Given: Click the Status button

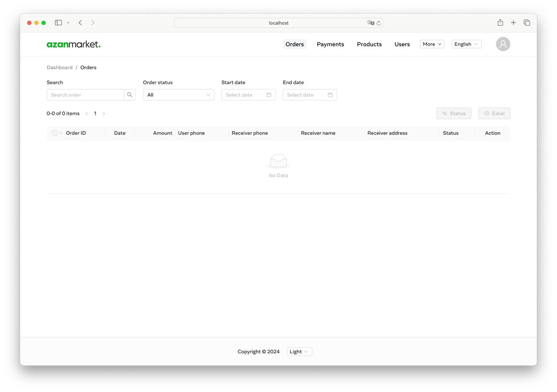Looking at the screenshot, I should [x=454, y=113].
